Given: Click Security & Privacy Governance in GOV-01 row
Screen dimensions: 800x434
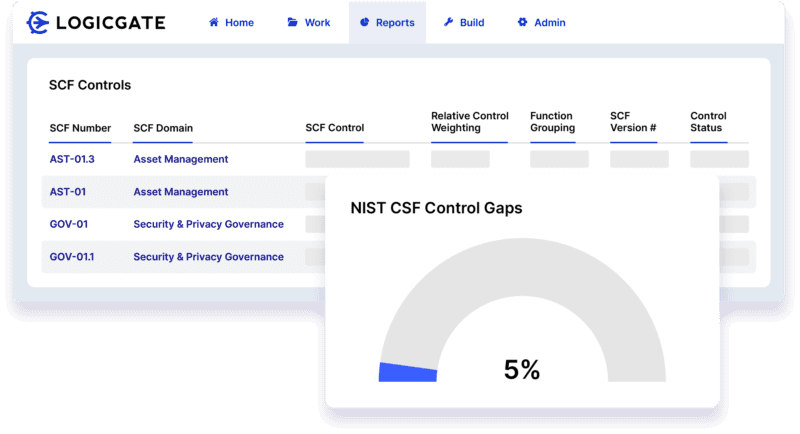Looking at the screenshot, I should 209,224.
